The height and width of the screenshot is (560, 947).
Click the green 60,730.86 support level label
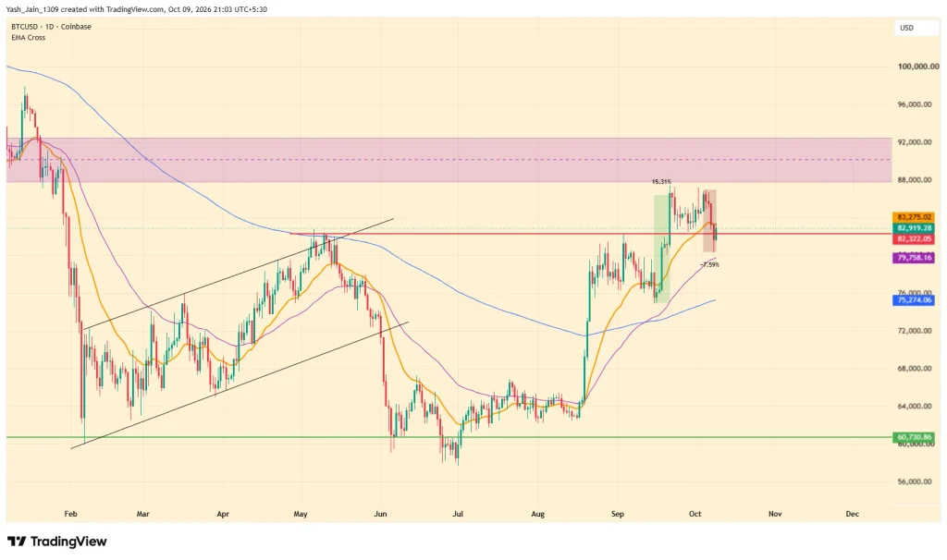[x=915, y=437]
